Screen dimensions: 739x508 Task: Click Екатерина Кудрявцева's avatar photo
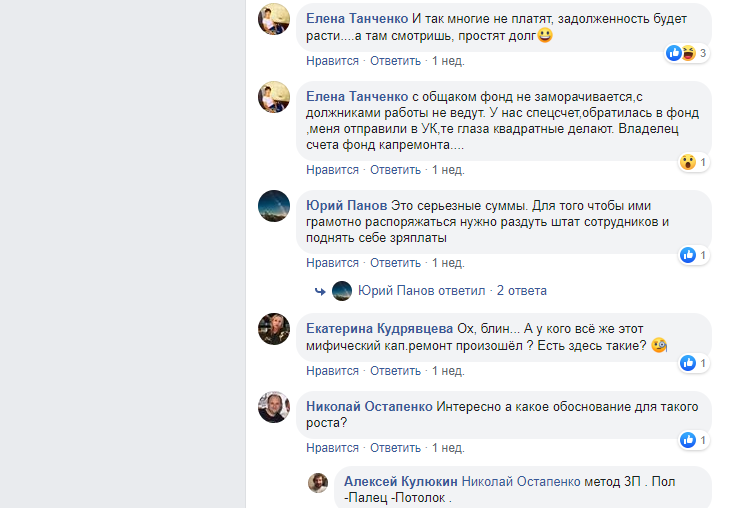point(274,329)
